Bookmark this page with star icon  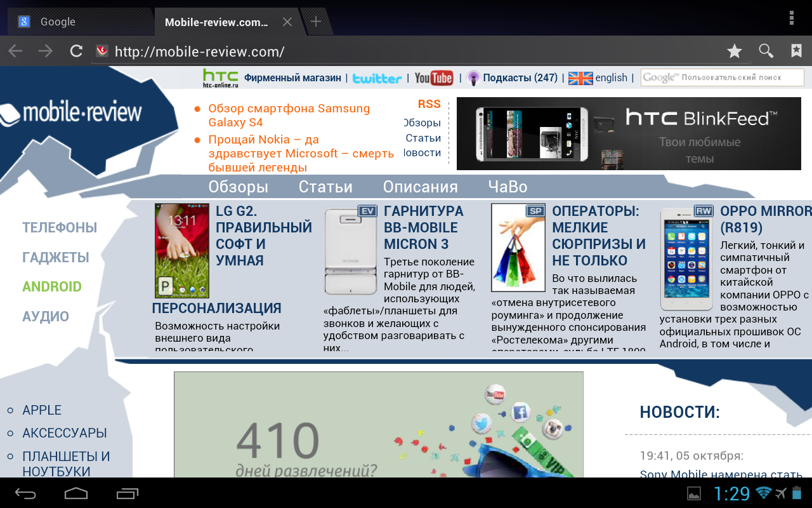pyautogui.click(x=734, y=51)
